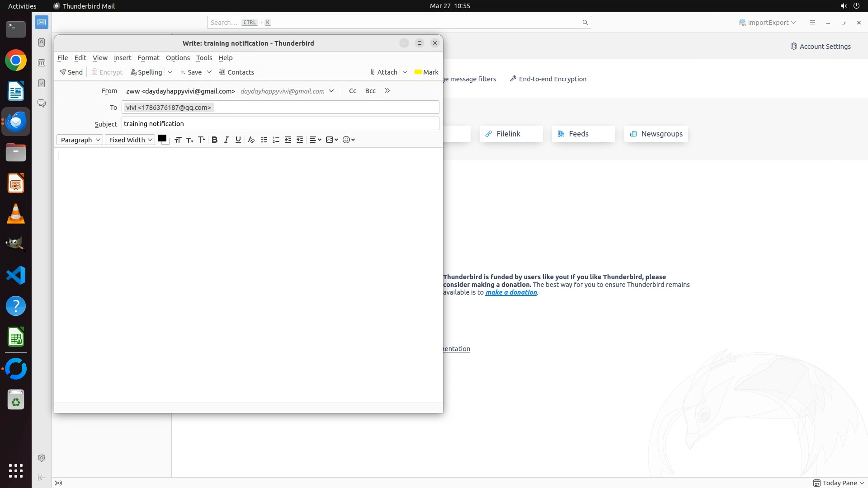The width and height of the screenshot is (868, 488).
Task: Click the Subject input field
Action: 280,124
